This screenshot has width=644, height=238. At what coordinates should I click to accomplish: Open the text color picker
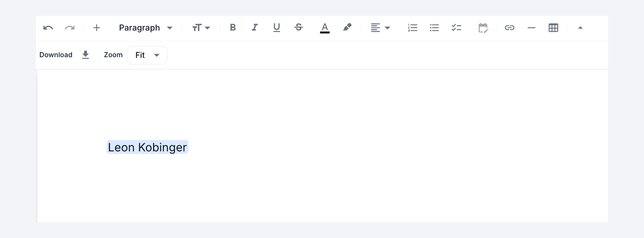[325, 28]
